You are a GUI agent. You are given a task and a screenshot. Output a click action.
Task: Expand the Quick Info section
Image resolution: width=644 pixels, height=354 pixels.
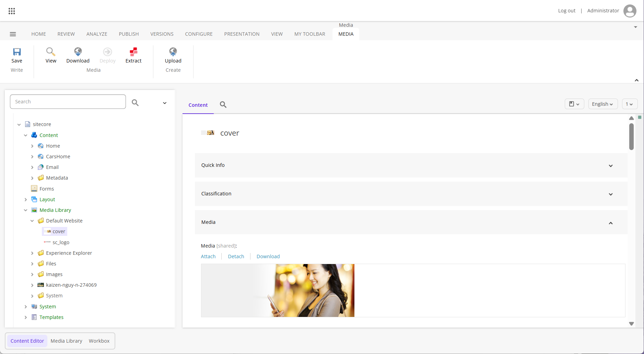click(611, 165)
